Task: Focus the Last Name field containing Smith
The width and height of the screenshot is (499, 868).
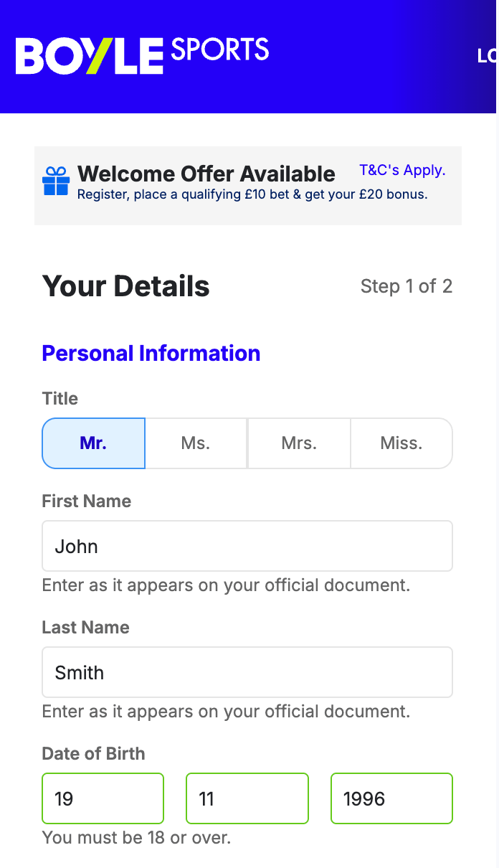Action: point(247,672)
